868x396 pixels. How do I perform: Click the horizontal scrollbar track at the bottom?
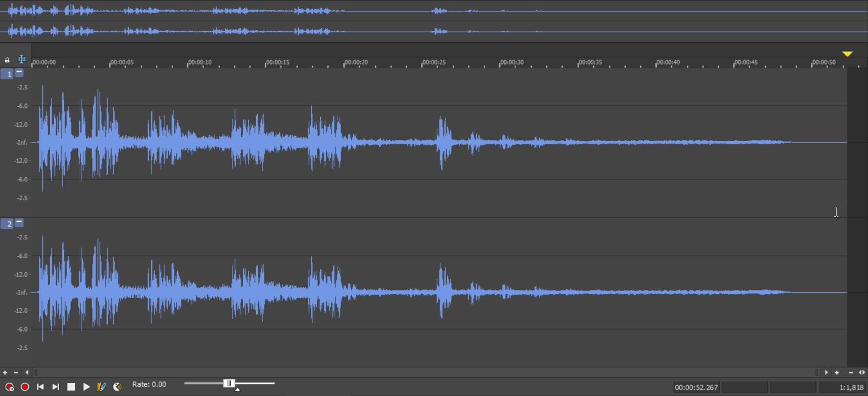pyautogui.click(x=427, y=372)
